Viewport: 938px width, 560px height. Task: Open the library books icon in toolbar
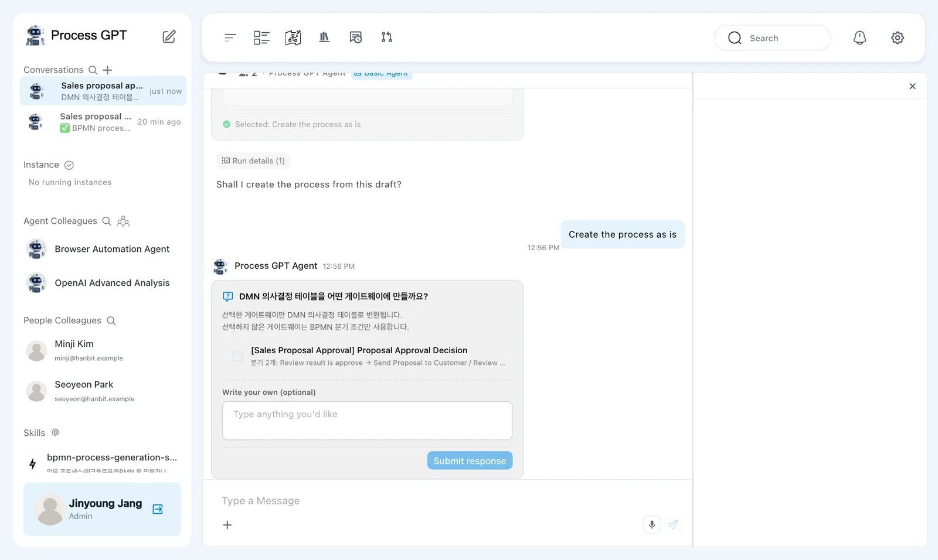(324, 37)
